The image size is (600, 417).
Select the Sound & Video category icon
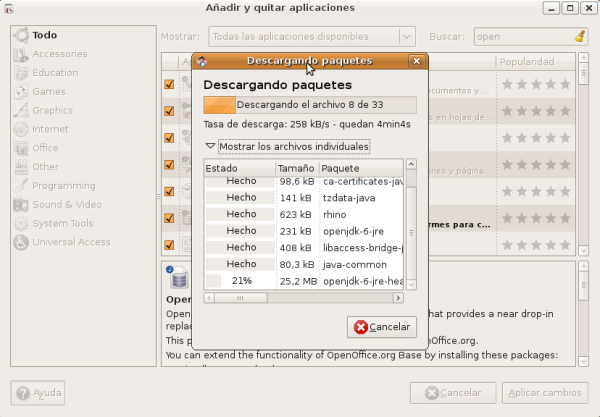pyautogui.click(x=20, y=205)
